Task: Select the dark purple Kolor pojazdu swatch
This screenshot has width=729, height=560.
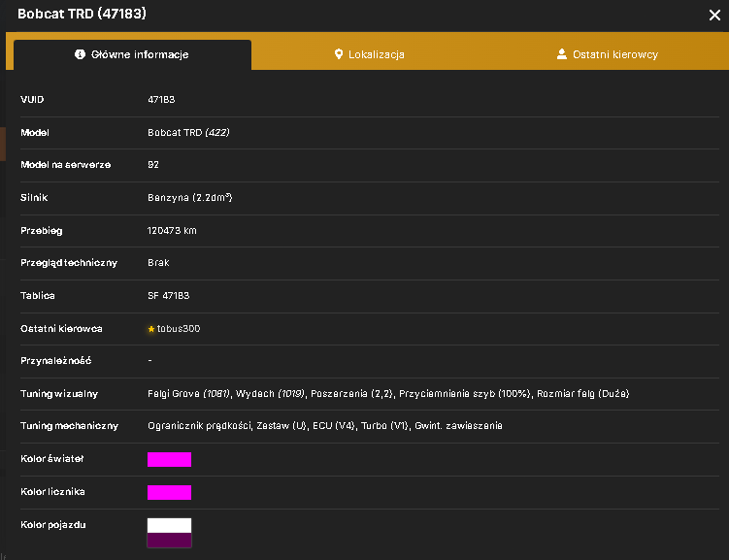Action: (x=169, y=540)
